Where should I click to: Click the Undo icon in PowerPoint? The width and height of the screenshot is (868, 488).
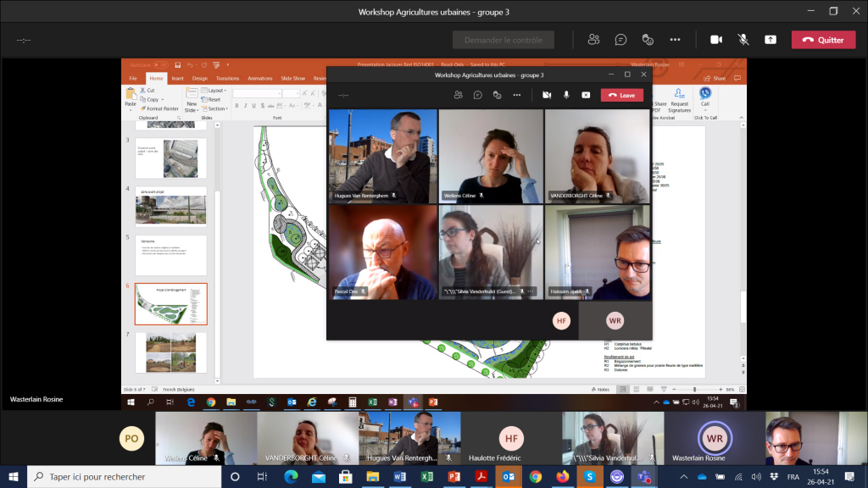190,64
